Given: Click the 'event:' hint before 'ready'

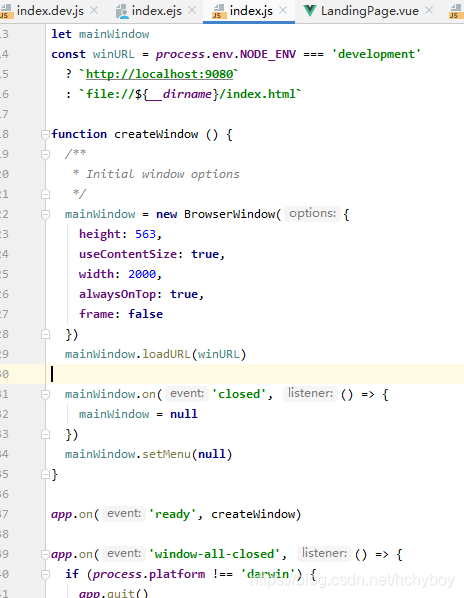Looking at the screenshot, I should click(x=124, y=514).
